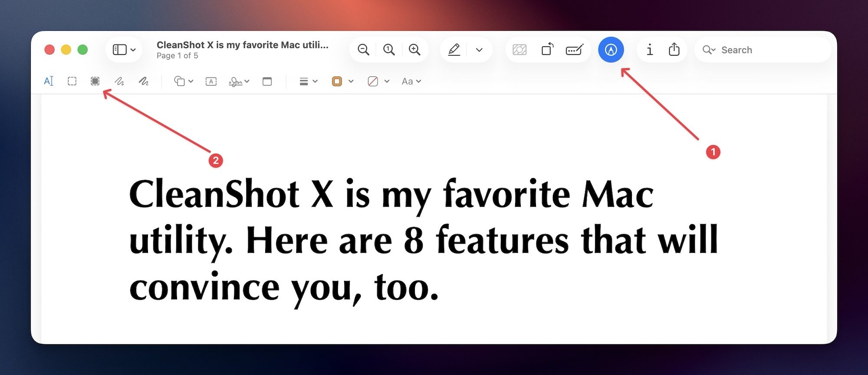Activate the Redact selection tool
Image resolution: width=868 pixels, height=375 pixels.
(x=95, y=81)
